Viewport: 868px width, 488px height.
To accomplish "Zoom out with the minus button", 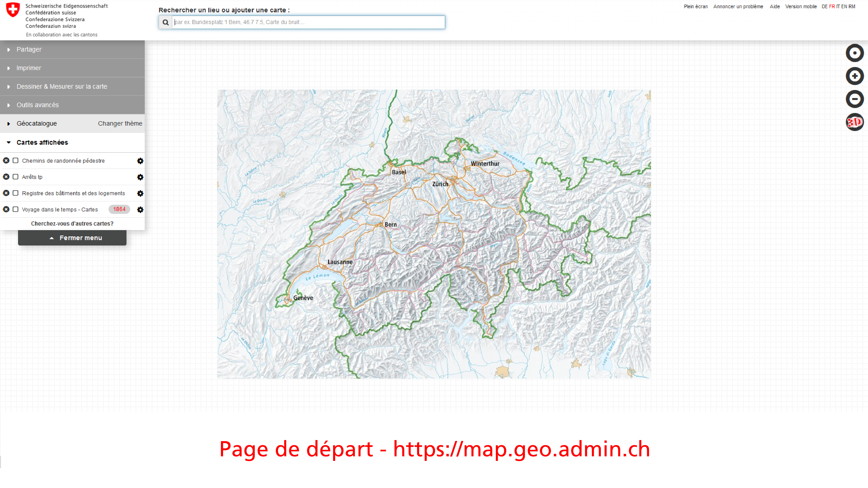I will point(855,99).
